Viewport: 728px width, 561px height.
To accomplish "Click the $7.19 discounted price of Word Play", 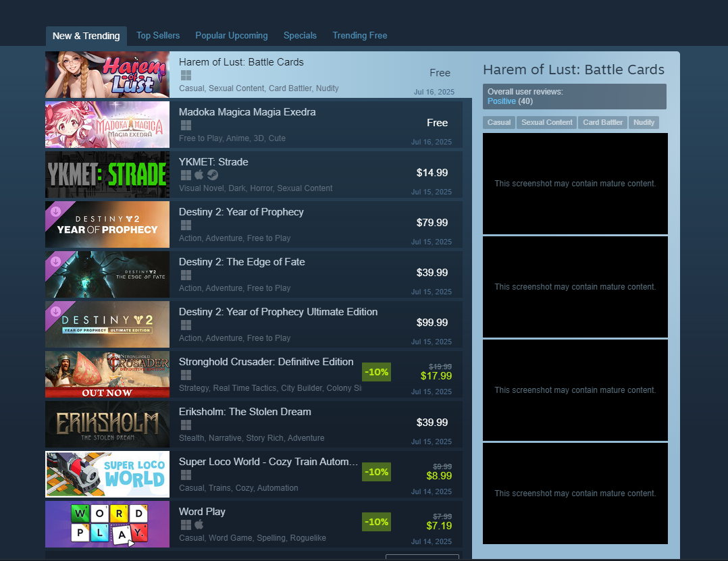I will [439, 526].
